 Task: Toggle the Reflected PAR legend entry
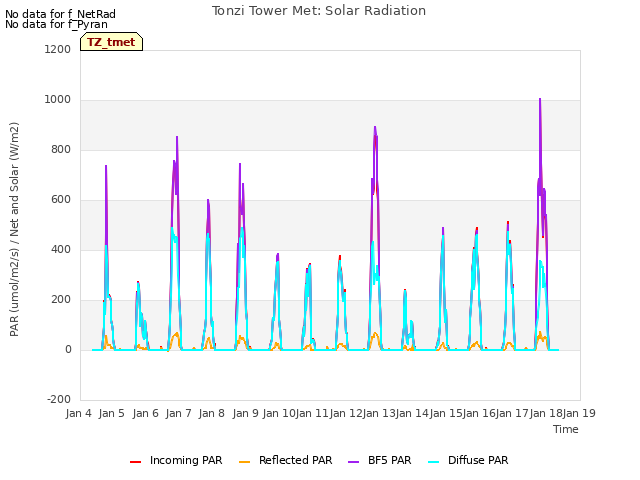point(285,460)
